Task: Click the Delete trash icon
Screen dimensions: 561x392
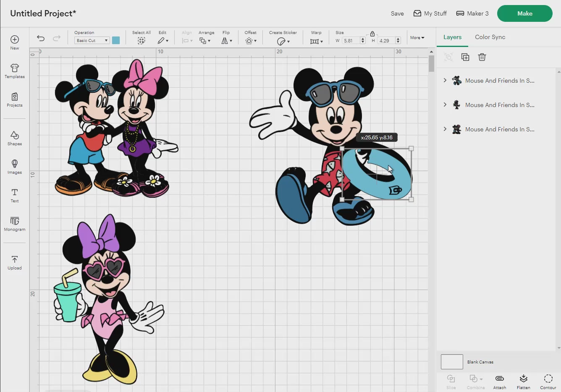Action: [482, 57]
